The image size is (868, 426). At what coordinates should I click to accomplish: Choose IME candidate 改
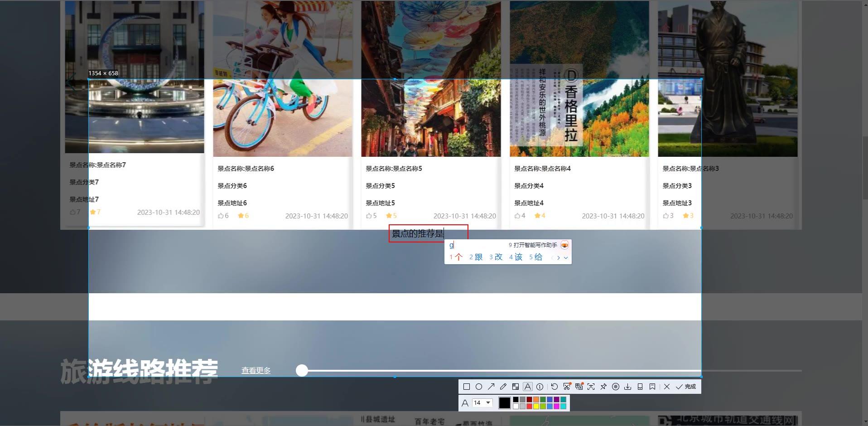[496, 257]
